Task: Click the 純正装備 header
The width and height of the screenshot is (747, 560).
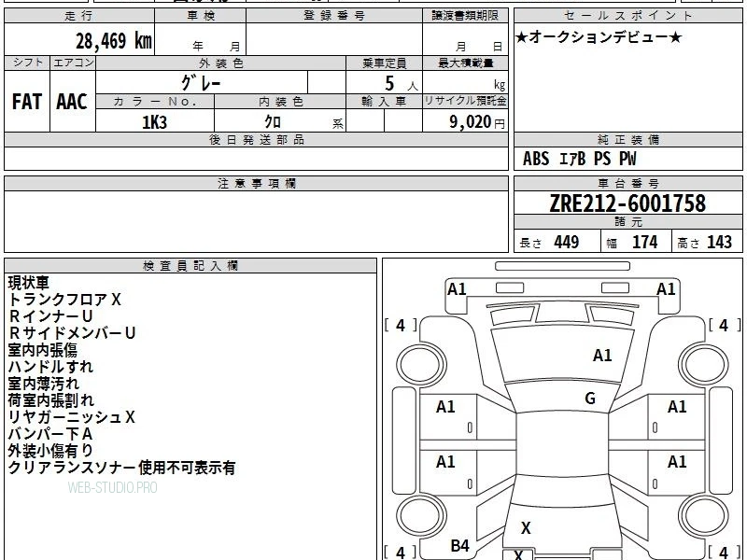Action: [x=627, y=139]
